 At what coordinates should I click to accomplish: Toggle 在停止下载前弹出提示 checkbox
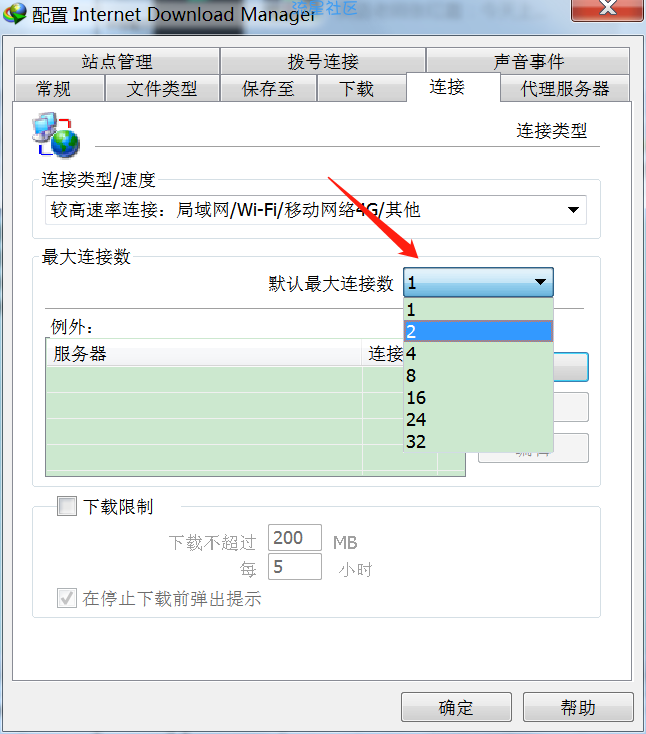[x=67, y=598]
